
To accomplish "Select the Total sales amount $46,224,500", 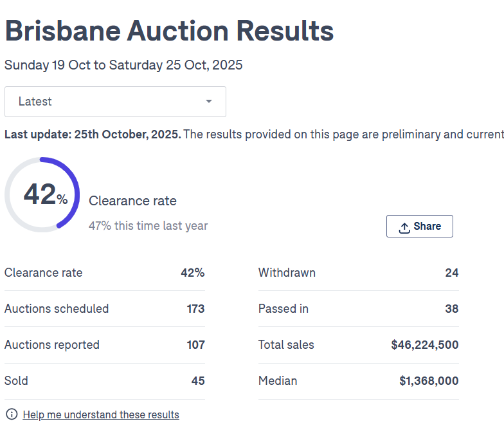I will click(424, 345).
